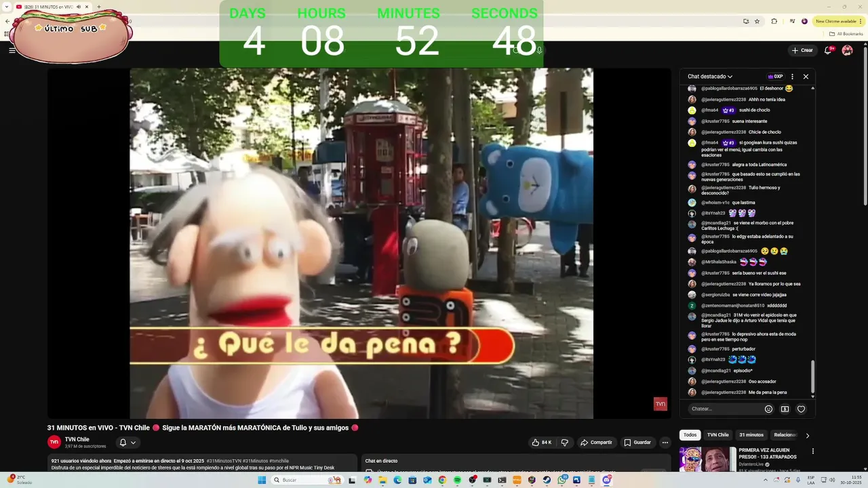This screenshot has height=488, width=868.
Task: Select the Relacionados filter chip
Action: [785, 435]
